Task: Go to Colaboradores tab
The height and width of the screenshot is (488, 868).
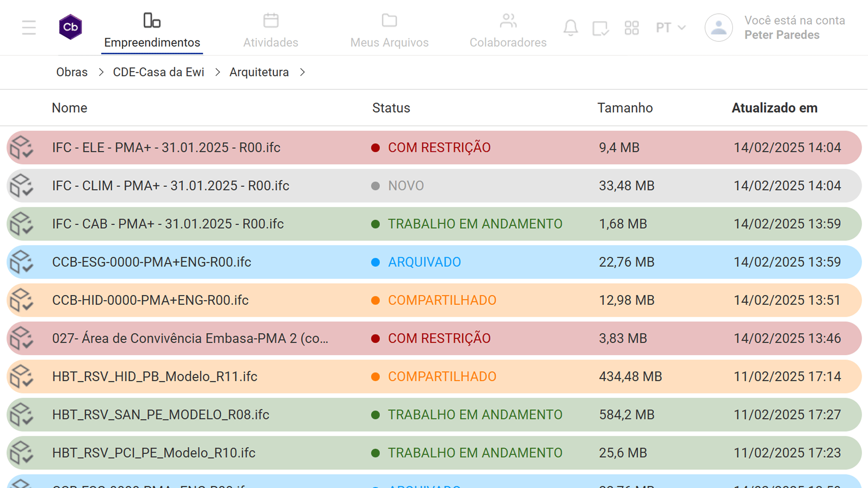Action: pyautogui.click(x=508, y=30)
